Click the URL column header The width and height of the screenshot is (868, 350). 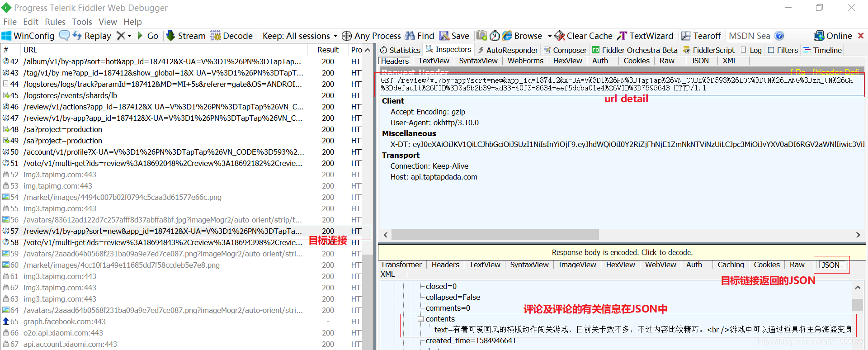coord(165,50)
